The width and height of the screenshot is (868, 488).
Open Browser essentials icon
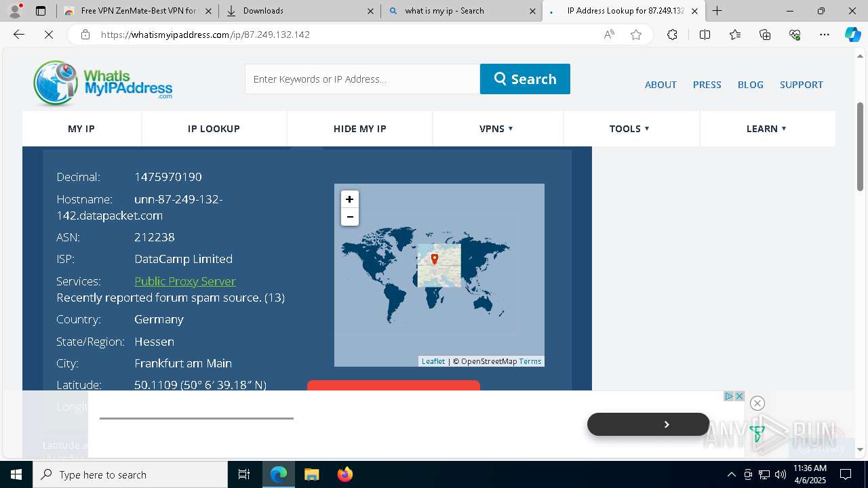[x=795, y=35]
